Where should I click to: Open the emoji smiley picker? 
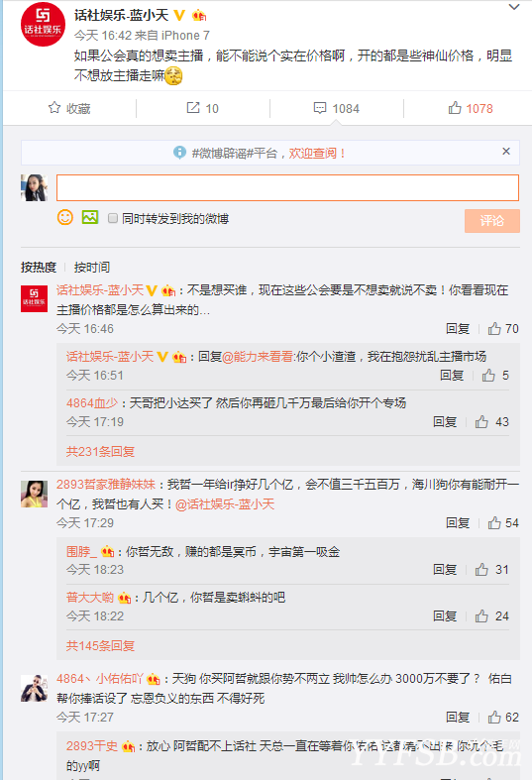[65, 217]
